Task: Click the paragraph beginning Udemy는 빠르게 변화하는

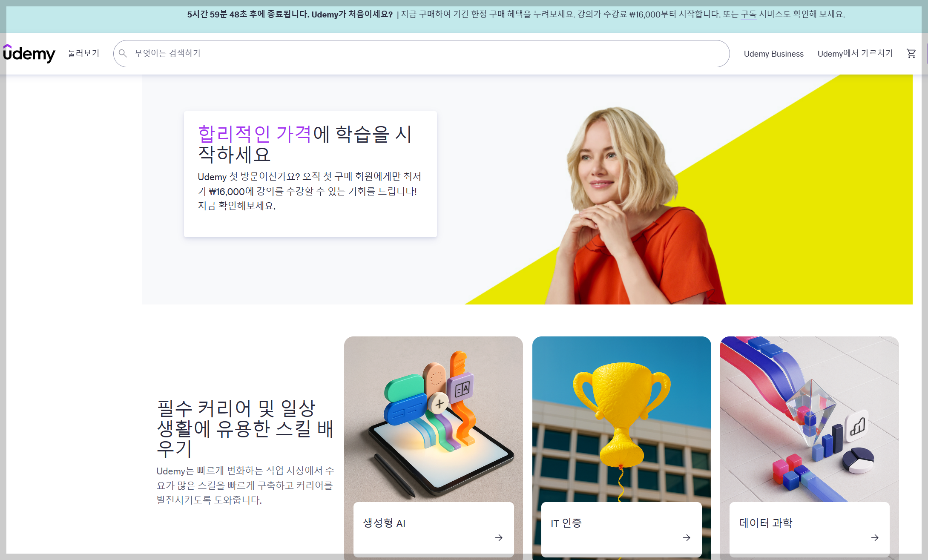Action: coord(245,485)
